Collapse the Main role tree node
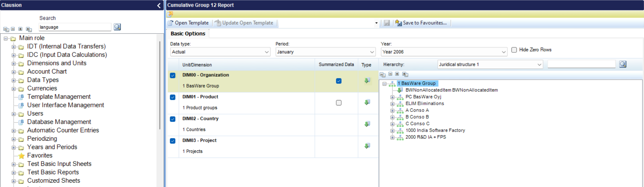 6,38
